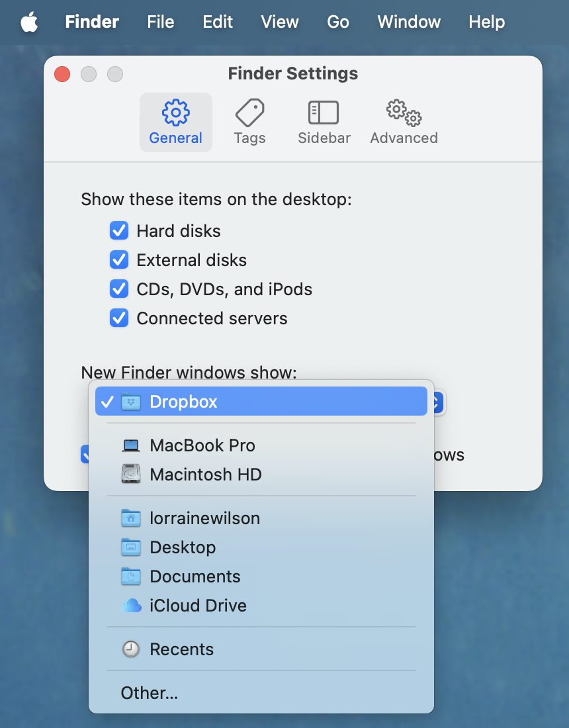The height and width of the screenshot is (728, 569).
Task: Open the File menu
Action: tap(161, 22)
